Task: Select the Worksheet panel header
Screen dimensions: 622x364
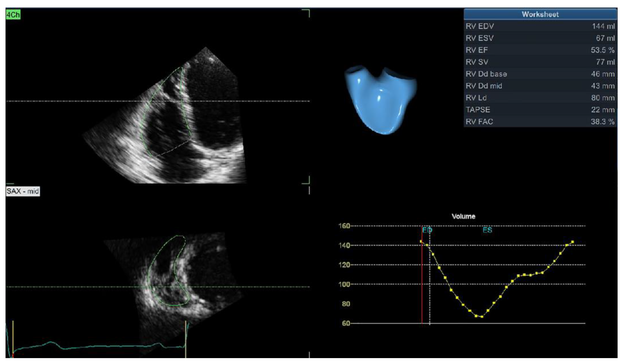Action: [x=540, y=14]
